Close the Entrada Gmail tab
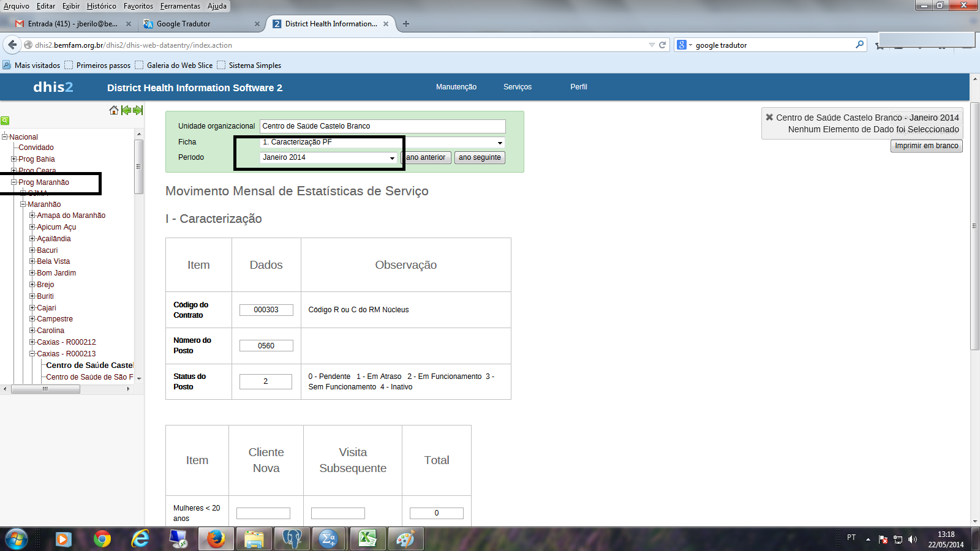The height and width of the screenshot is (551, 980). [x=129, y=24]
